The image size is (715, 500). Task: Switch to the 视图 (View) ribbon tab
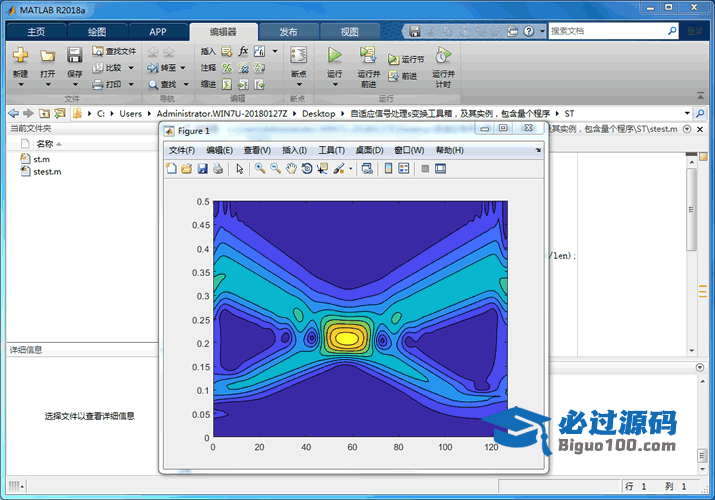349,32
